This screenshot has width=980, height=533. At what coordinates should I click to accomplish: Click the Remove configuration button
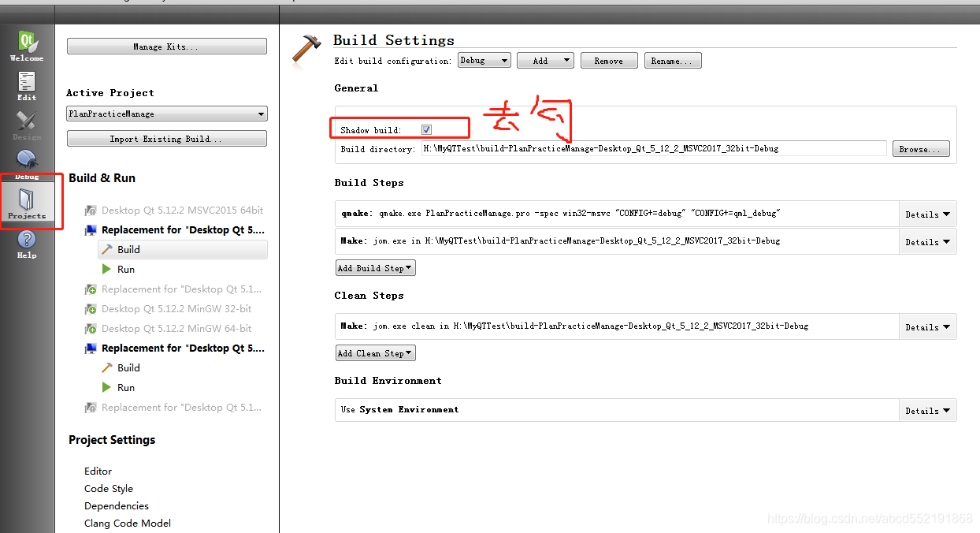pyautogui.click(x=608, y=61)
